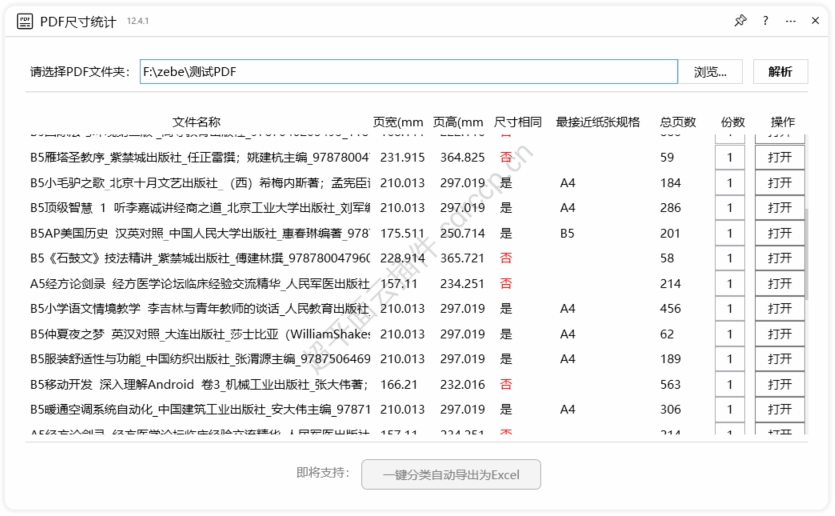Edit copies field for B5AP美国历史 row
The image size is (835, 516).
click(730, 233)
